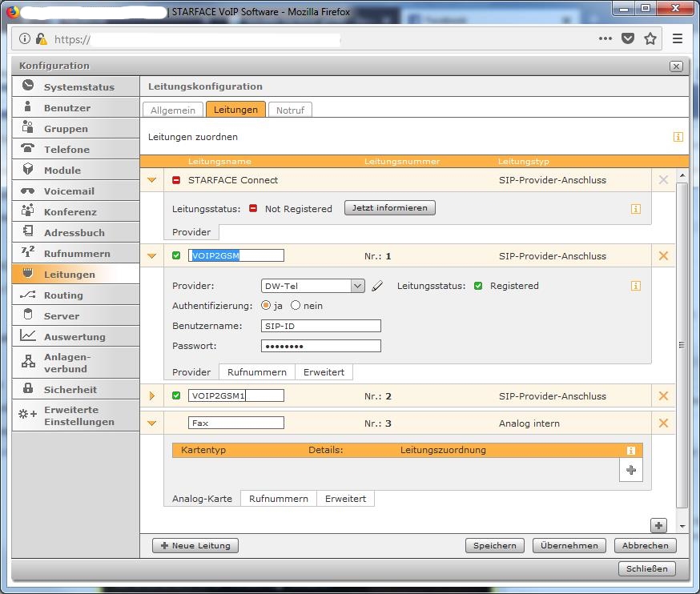Open the Notruf tab
This screenshot has width=700, height=594.
pyautogui.click(x=290, y=110)
